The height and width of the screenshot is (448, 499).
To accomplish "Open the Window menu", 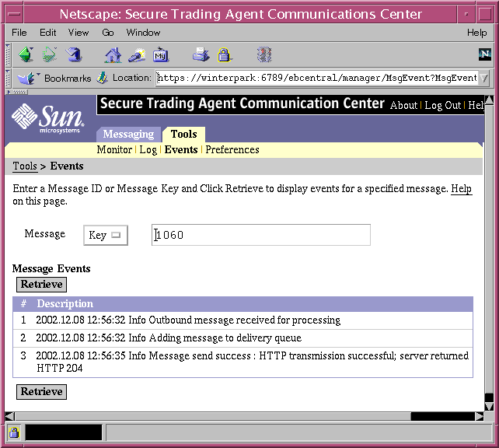I will point(143,33).
